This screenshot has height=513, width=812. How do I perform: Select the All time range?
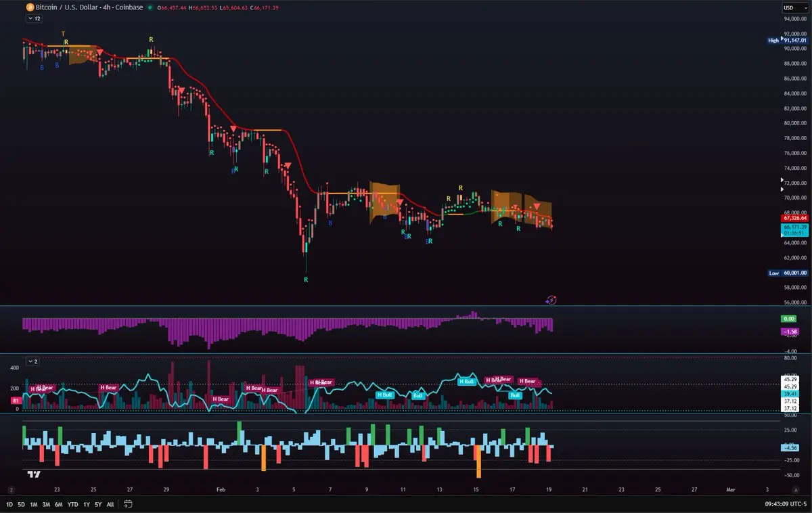(110, 504)
